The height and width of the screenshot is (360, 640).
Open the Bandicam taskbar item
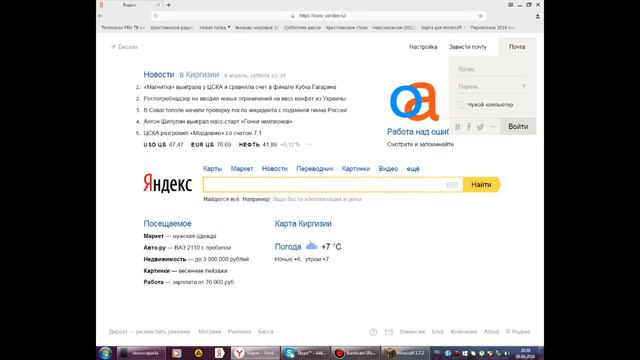(356, 353)
